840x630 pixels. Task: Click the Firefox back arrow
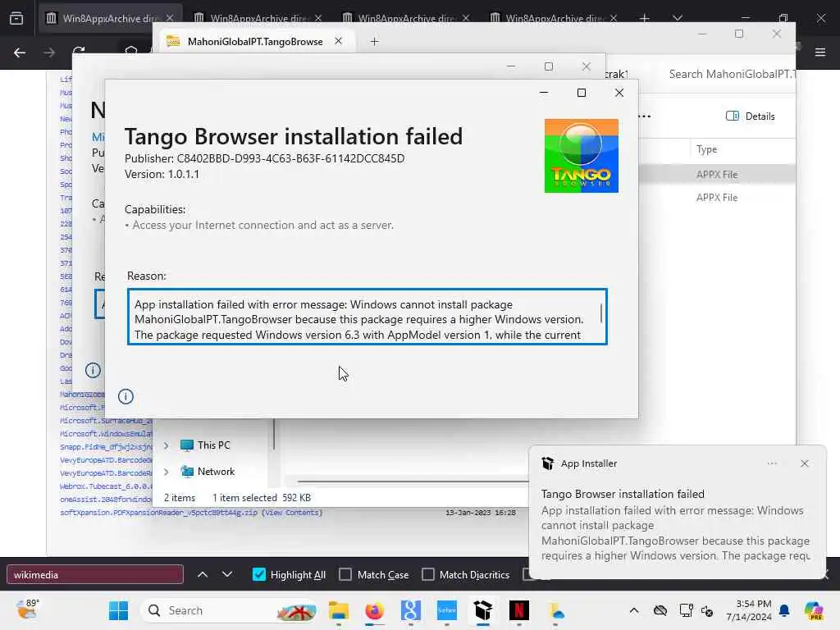[x=20, y=52]
